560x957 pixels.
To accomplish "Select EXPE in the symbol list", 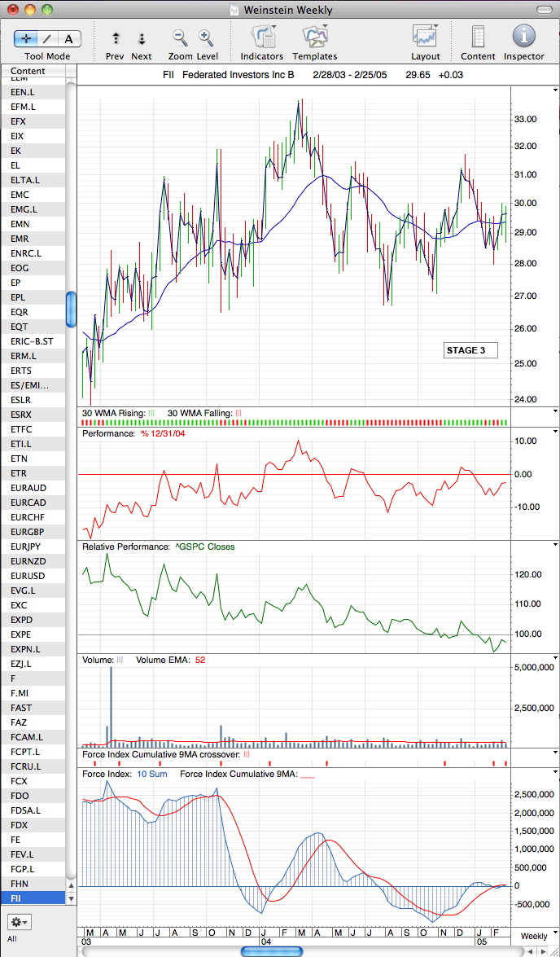I will click(33, 634).
